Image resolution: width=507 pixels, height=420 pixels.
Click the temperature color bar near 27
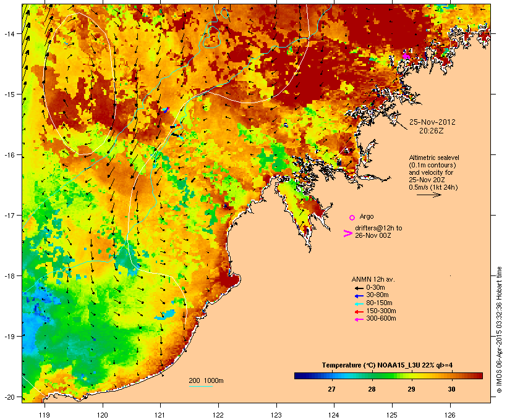(332, 376)
